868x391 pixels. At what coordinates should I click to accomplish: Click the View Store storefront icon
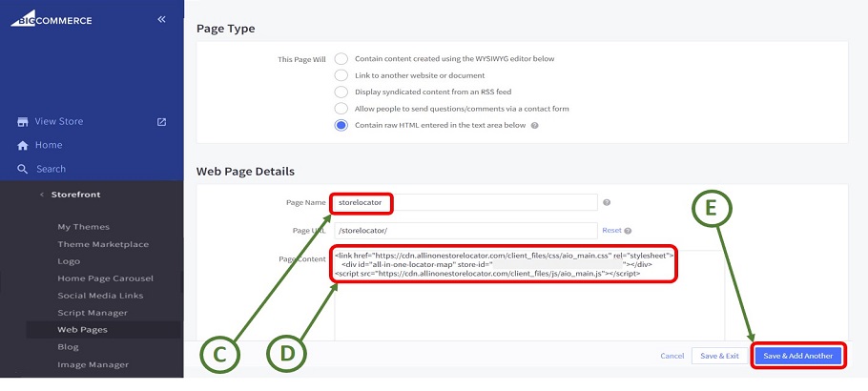coord(23,122)
